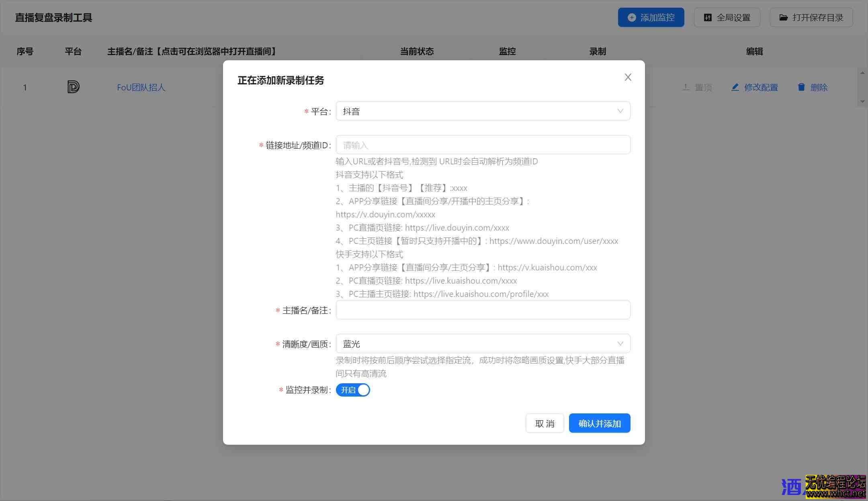Click the 主播名/备注 input field

coord(482,310)
